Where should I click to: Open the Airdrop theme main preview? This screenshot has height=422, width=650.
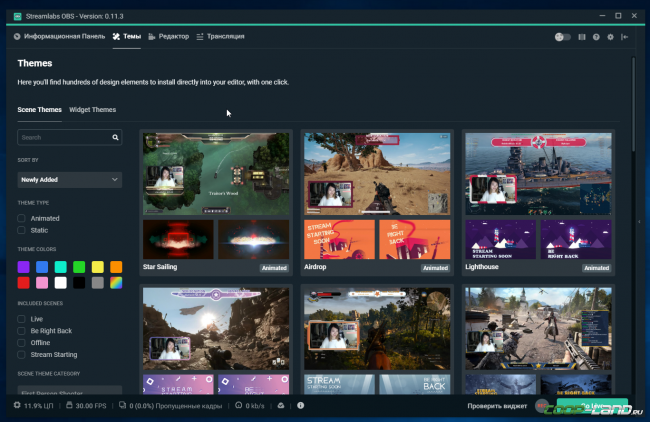click(x=377, y=174)
